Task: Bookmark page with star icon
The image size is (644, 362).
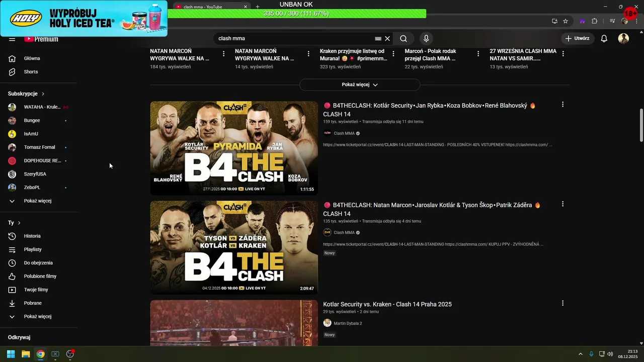Action: 566,21
